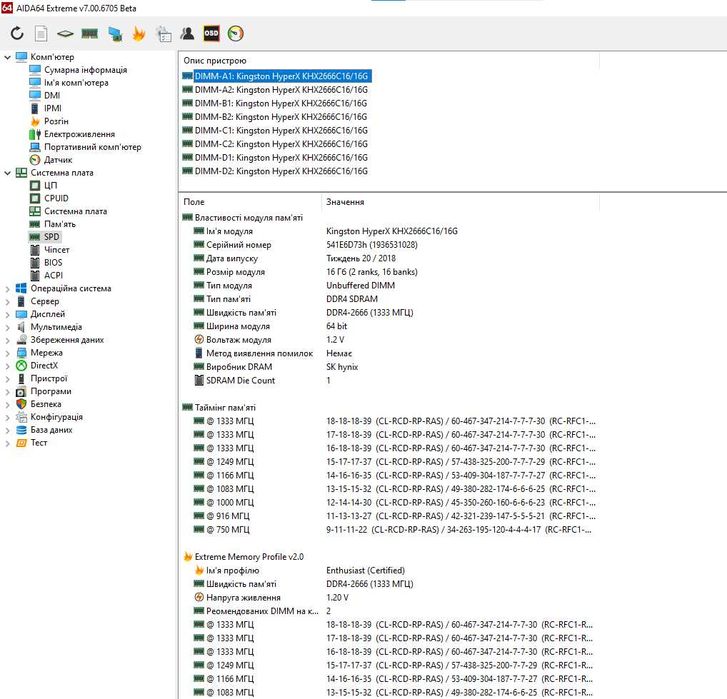Viewport: 727px width, 699px height.
Task: Select the Пам'ять tree item
Action: (x=60, y=224)
